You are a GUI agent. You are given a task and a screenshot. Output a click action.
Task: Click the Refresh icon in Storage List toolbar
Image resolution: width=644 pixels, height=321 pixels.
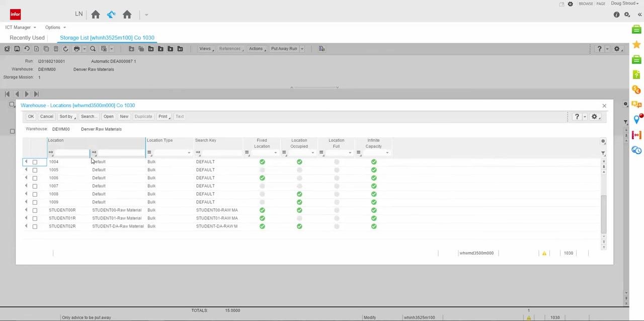click(65, 49)
